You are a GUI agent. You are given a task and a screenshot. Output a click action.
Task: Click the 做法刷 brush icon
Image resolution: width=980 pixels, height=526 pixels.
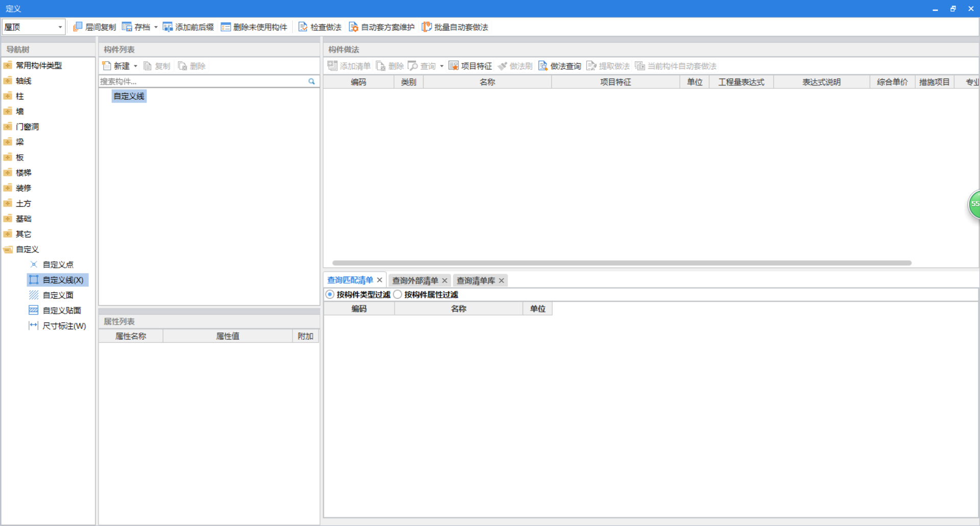tap(502, 65)
